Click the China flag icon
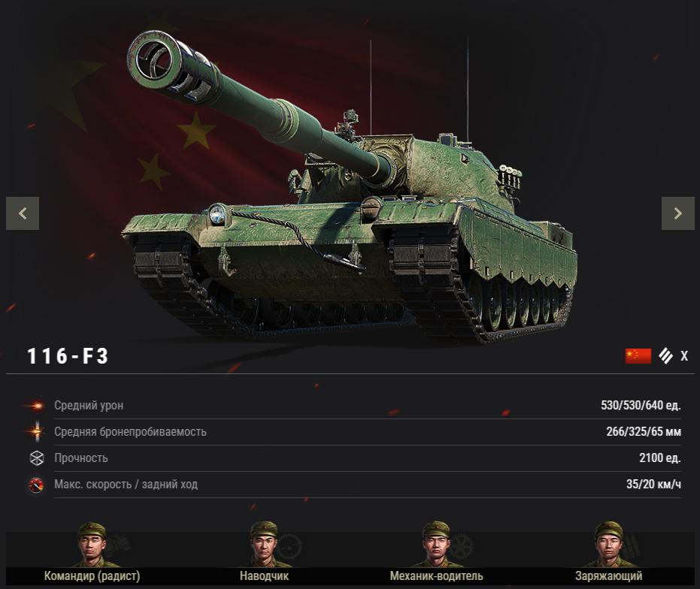 (x=638, y=356)
